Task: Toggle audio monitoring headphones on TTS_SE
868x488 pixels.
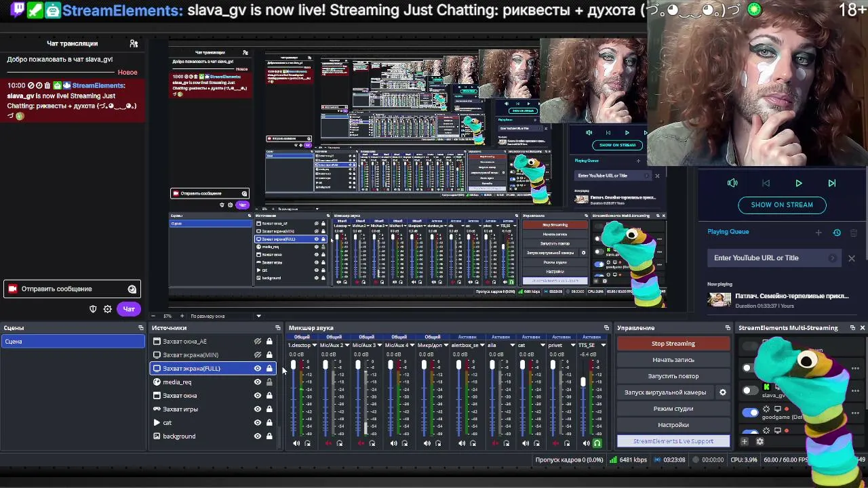Action: click(x=597, y=443)
